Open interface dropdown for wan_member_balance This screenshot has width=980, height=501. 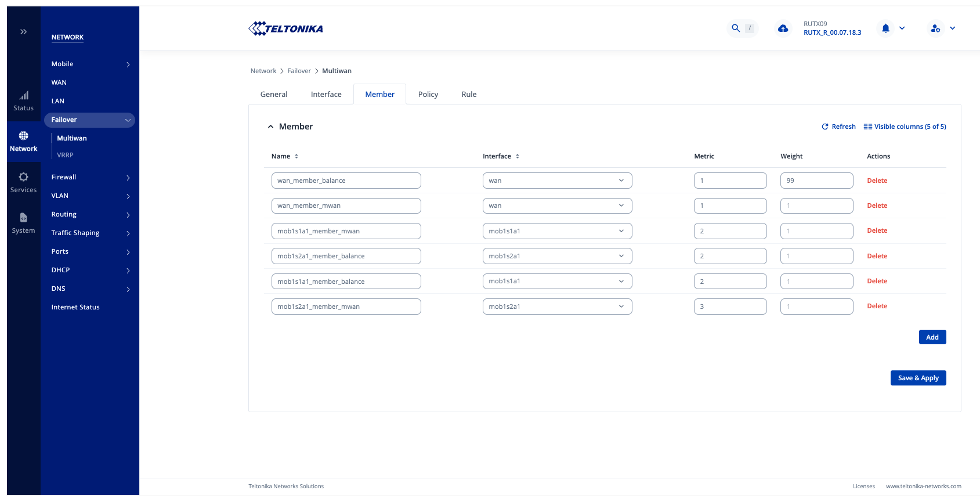tap(557, 181)
